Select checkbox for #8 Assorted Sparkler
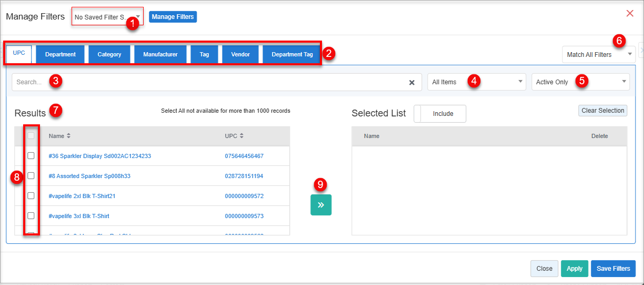This screenshot has height=285, width=644. 31,176
